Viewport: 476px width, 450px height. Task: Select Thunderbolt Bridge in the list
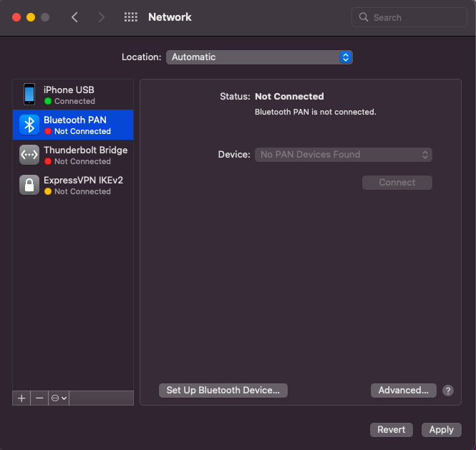[x=73, y=155]
